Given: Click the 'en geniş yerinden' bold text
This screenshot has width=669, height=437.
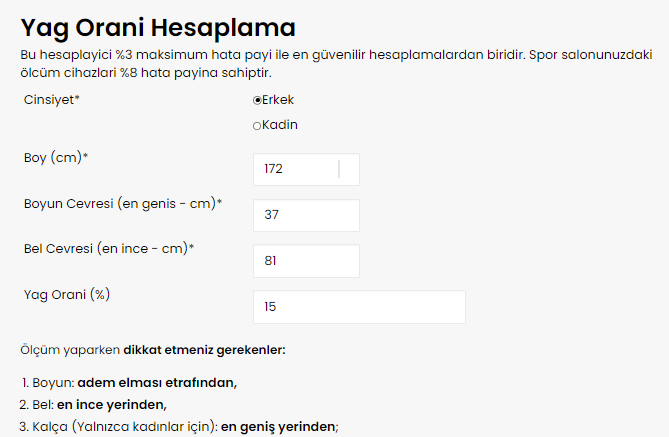Looking at the screenshot, I should coord(279,427).
